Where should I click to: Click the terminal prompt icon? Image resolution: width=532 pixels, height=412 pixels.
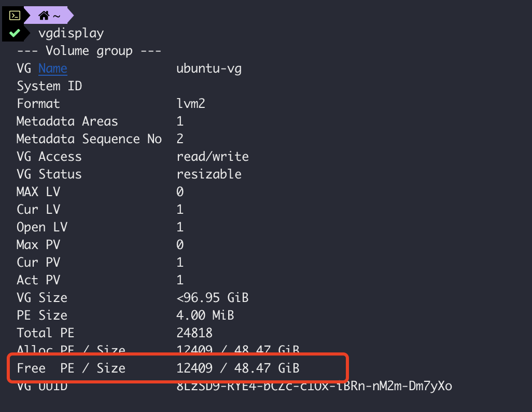(15, 16)
